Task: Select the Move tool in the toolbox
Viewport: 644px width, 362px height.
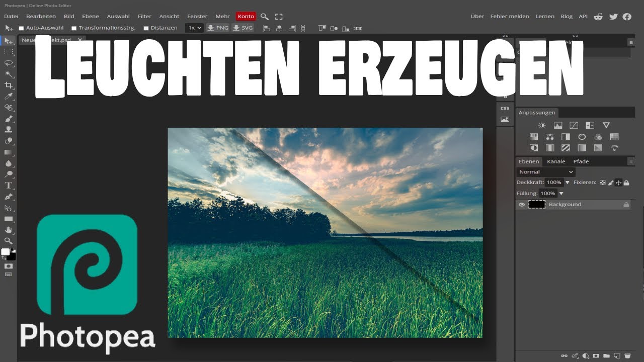Action: (9, 41)
